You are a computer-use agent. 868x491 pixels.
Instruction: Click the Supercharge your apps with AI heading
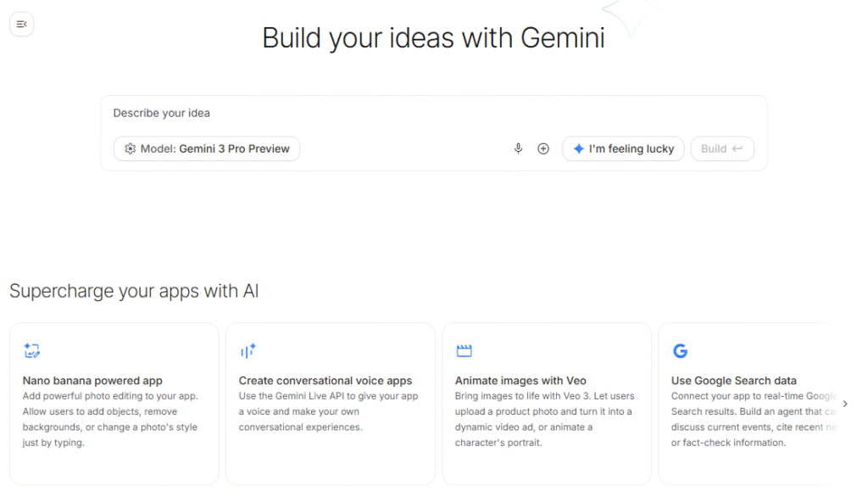click(x=134, y=292)
